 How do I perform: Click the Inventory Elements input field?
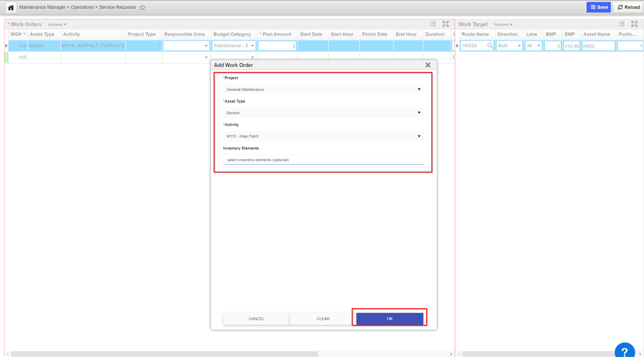click(323, 160)
